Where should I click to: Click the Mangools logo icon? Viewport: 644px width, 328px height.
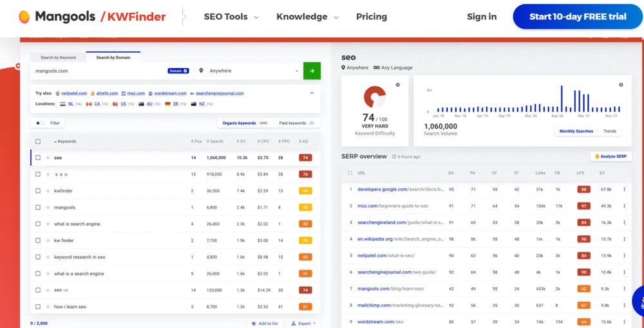coord(24,17)
